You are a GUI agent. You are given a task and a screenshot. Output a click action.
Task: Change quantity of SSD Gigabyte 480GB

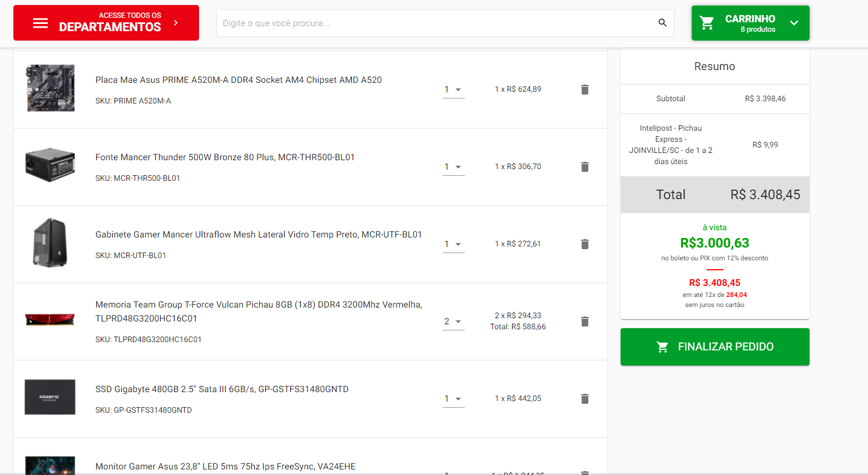(453, 399)
